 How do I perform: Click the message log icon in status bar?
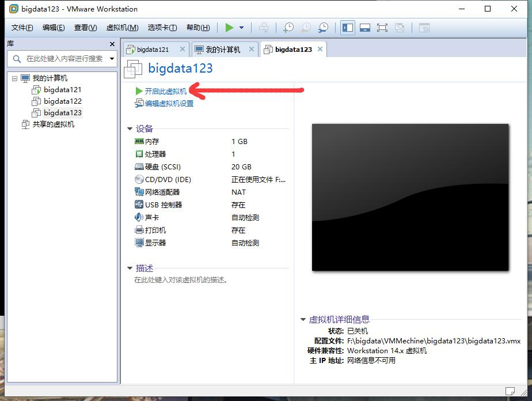510,391
